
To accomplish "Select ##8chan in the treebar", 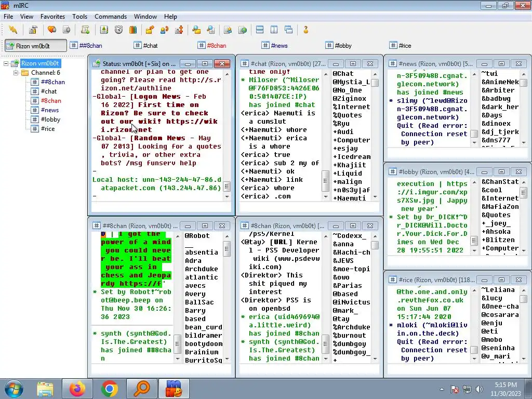I will click(x=52, y=82).
